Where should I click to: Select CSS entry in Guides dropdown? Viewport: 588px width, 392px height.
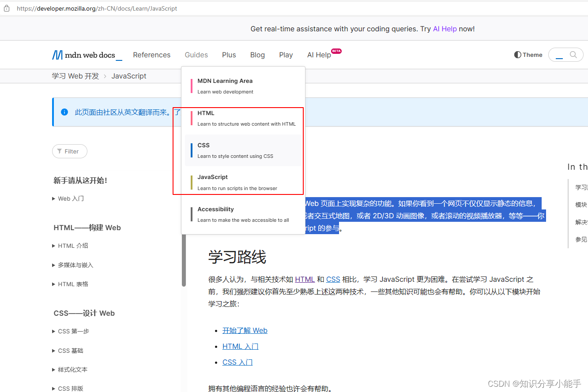pyautogui.click(x=243, y=150)
